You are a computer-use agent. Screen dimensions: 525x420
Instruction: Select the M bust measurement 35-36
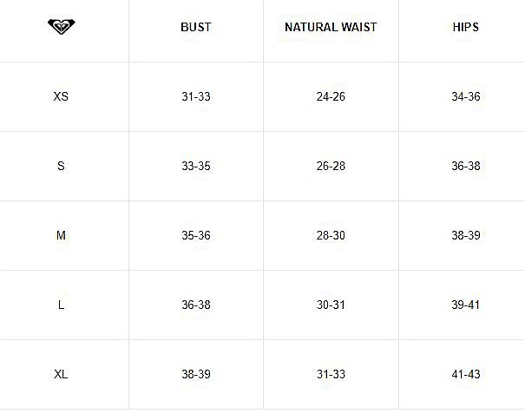tap(196, 235)
